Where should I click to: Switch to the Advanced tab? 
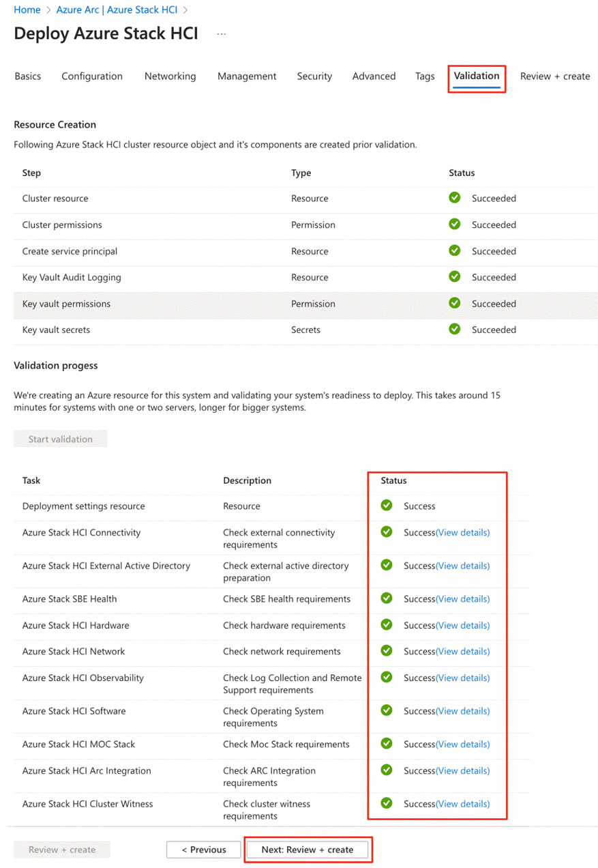(374, 76)
